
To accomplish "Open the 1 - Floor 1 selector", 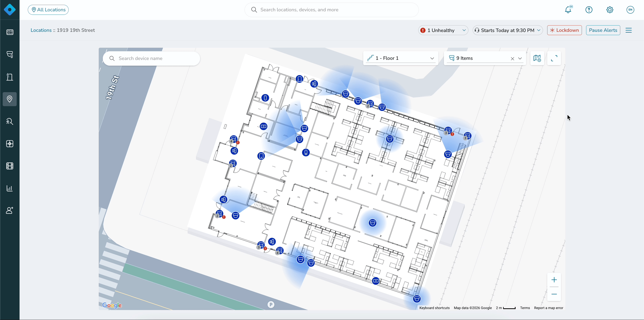I will [x=401, y=58].
